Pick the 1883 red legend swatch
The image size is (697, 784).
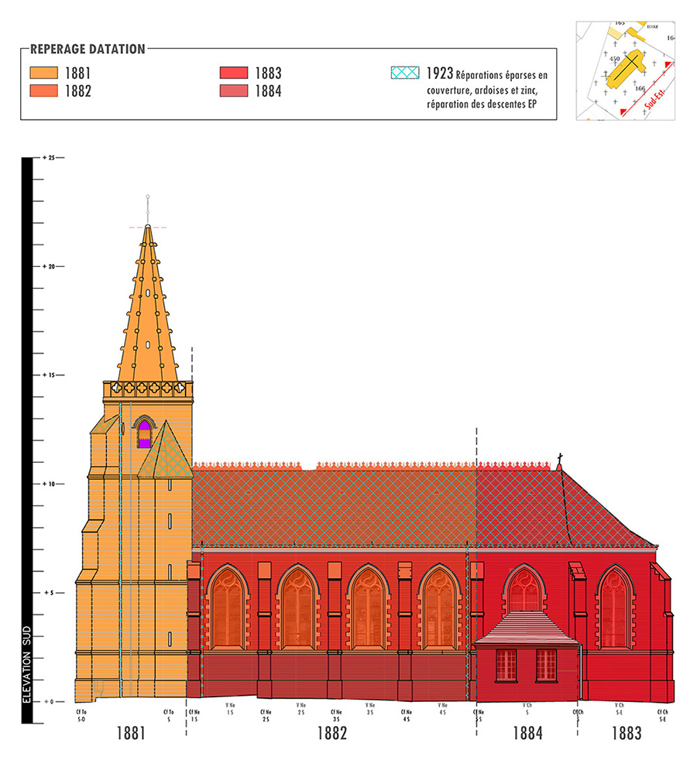233,74
